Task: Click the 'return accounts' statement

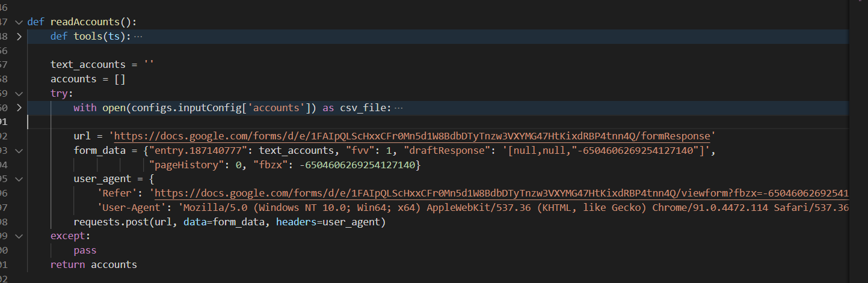Action: pyautogui.click(x=94, y=265)
